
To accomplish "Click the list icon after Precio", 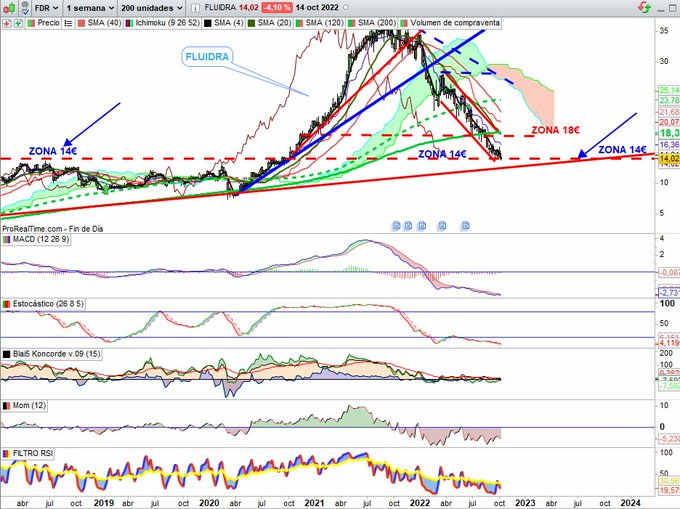I will click(x=68, y=23).
